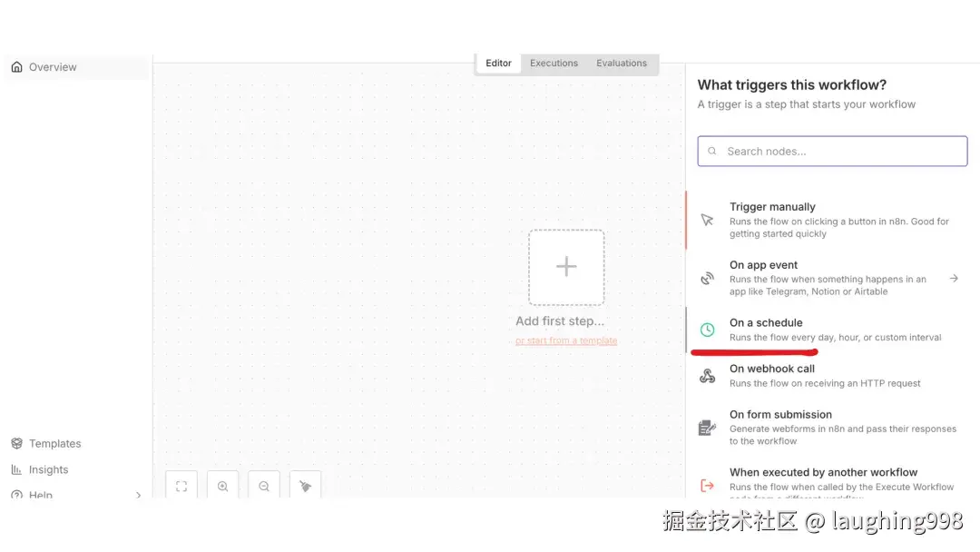
Task: Open Insights from the sidebar
Action: tap(40, 469)
